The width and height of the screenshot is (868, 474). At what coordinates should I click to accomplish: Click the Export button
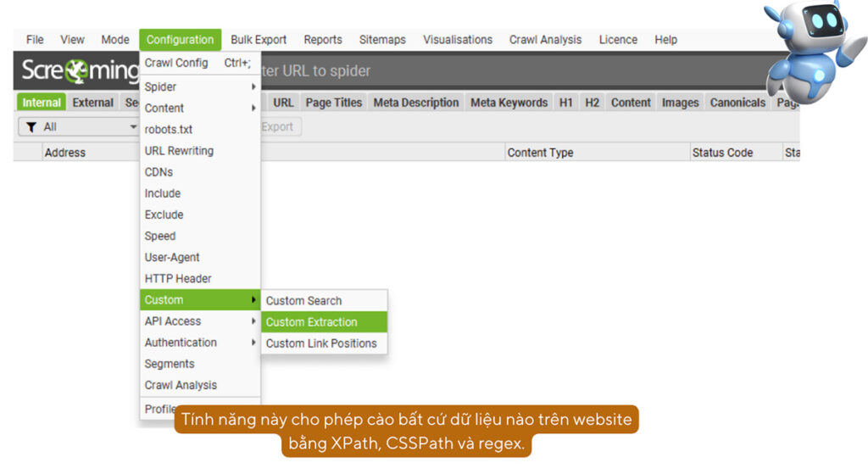(277, 127)
